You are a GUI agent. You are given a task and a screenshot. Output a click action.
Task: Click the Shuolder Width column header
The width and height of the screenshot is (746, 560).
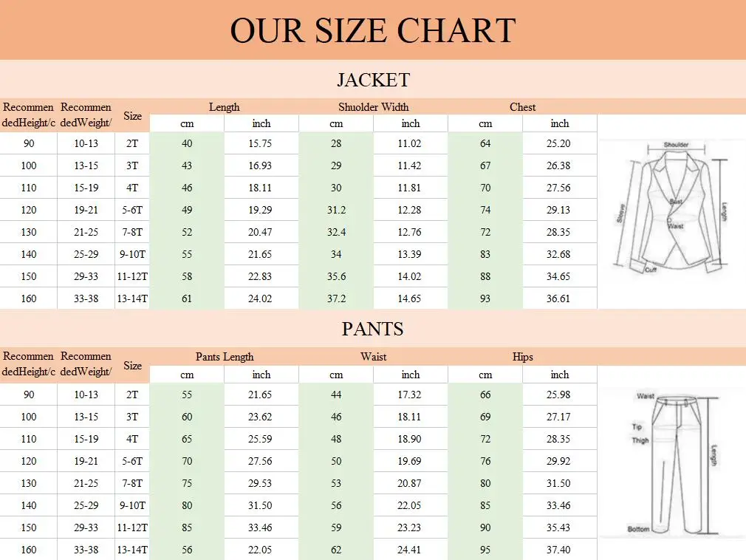(x=373, y=107)
